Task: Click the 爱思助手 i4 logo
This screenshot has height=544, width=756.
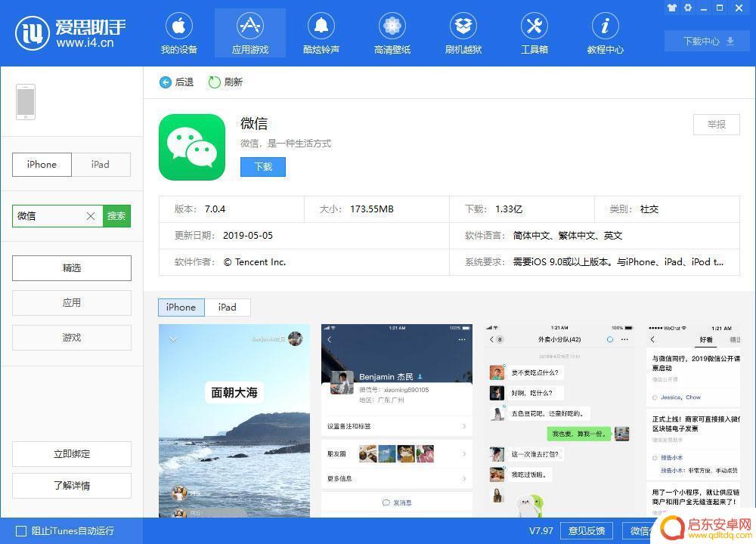Action: (x=70, y=32)
